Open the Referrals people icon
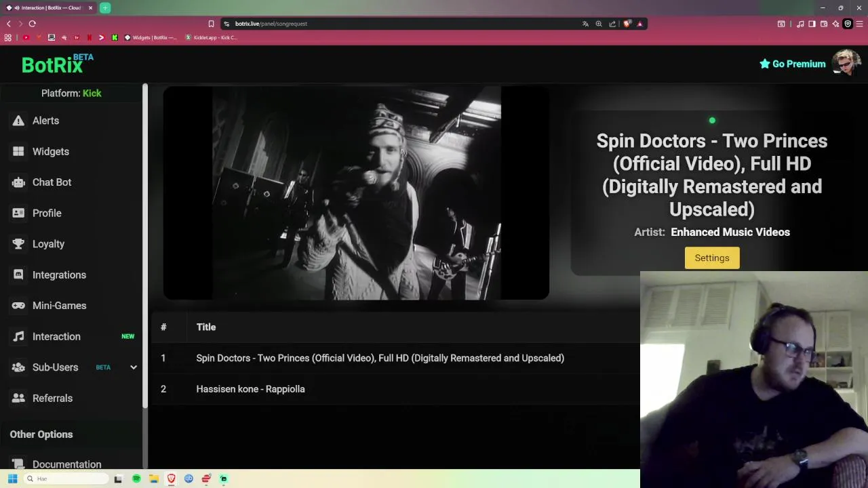 point(18,398)
